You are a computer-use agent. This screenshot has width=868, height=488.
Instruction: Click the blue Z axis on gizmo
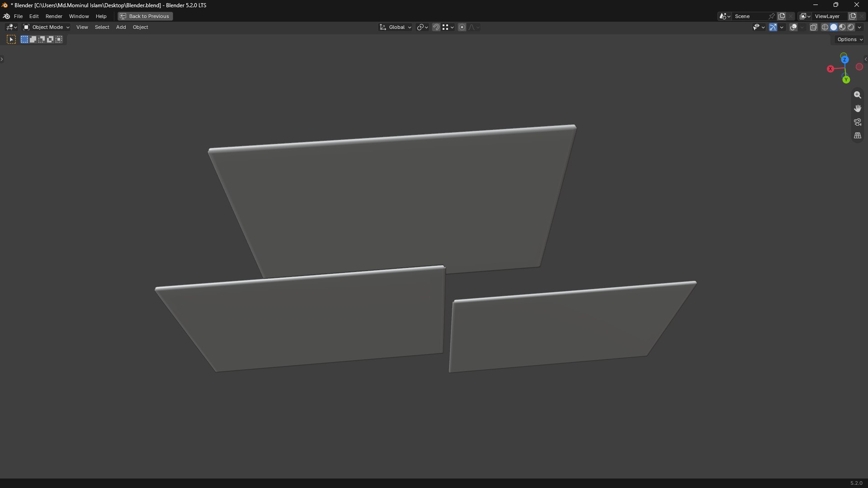pos(844,60)
